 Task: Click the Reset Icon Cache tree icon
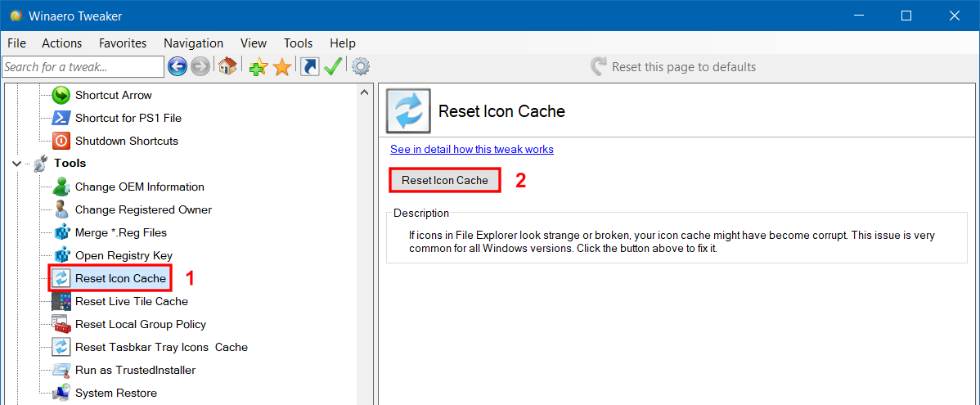click(61, 278)
